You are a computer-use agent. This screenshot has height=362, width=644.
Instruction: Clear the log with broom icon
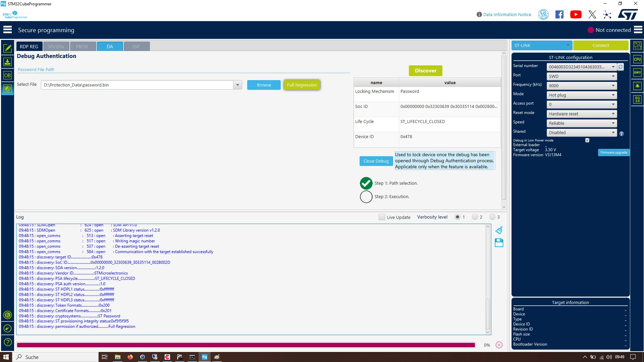click(499, 230)
